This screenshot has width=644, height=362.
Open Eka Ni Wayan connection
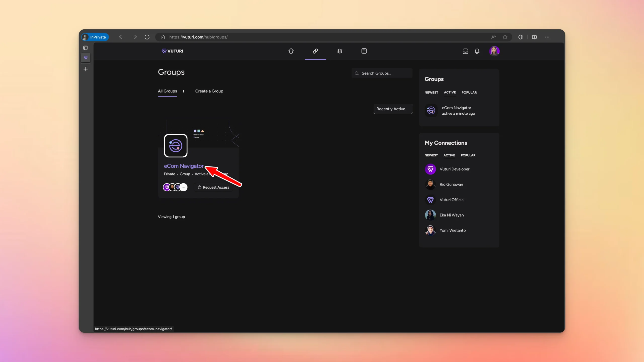452,215
